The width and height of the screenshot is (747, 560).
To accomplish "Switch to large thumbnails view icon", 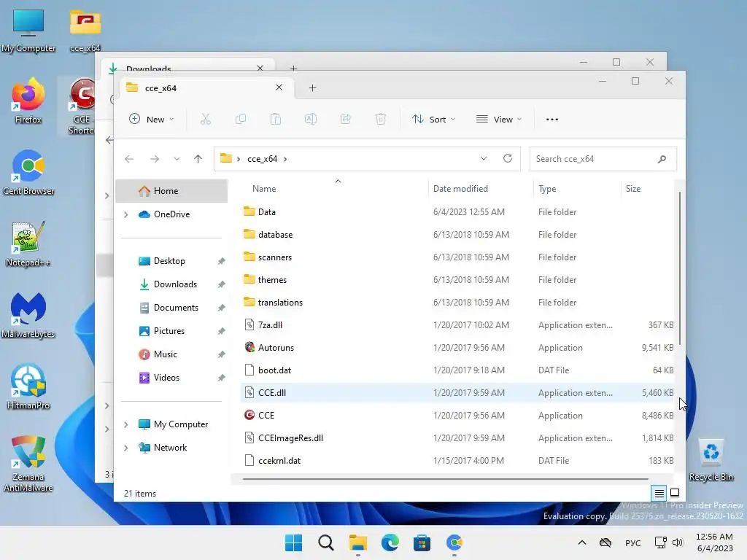I will (x=675, y=494).
